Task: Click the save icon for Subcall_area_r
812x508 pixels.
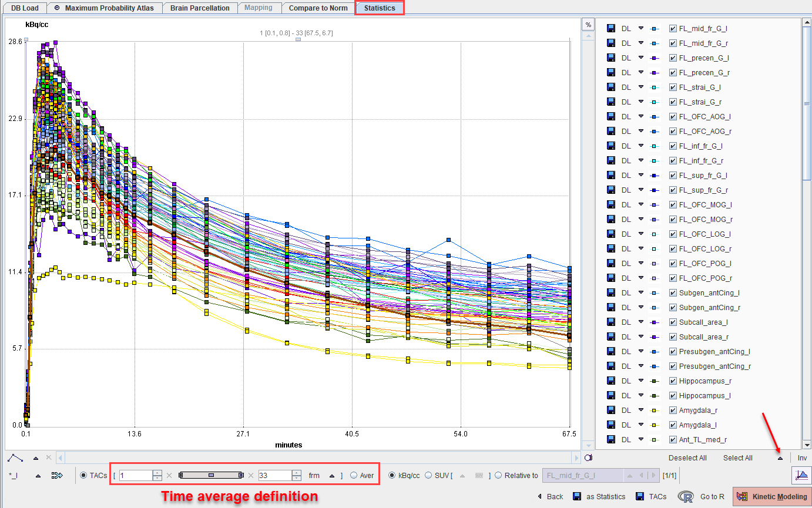Action: coord(611,337)
